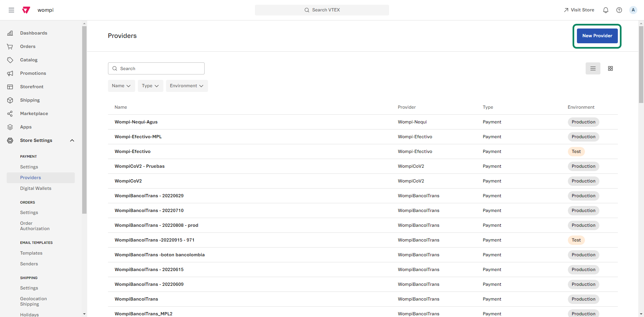The width and height of the screenshot is (644, 317).
Task: Open Digital Wallets in sidebar
Action: (x=36, y=189)
